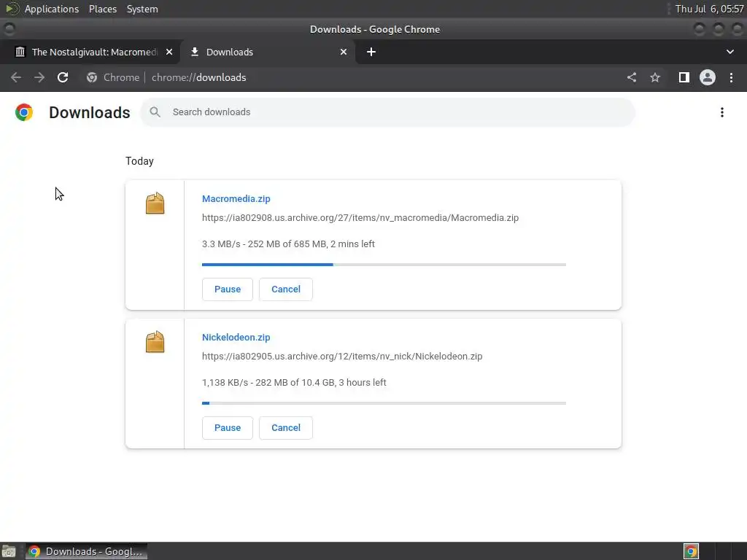Click the Nickelodeon.zip download progress bar
The width and height of the screenshot is (747, 560).
384,402
